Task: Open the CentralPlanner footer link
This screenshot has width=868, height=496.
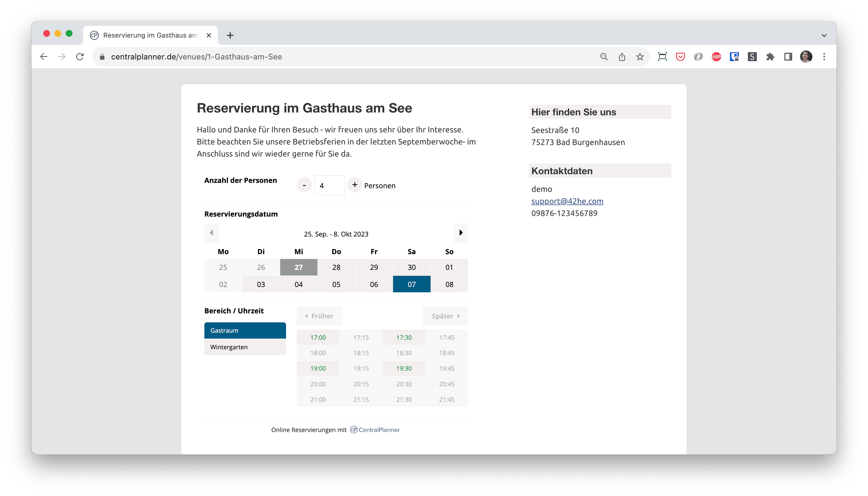Action: 374,430
